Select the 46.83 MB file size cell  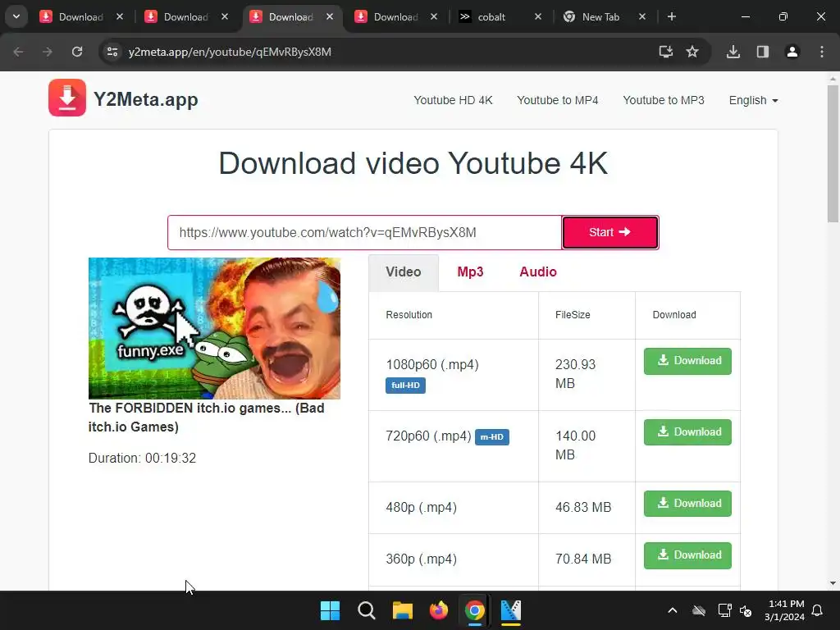[587, 507]
